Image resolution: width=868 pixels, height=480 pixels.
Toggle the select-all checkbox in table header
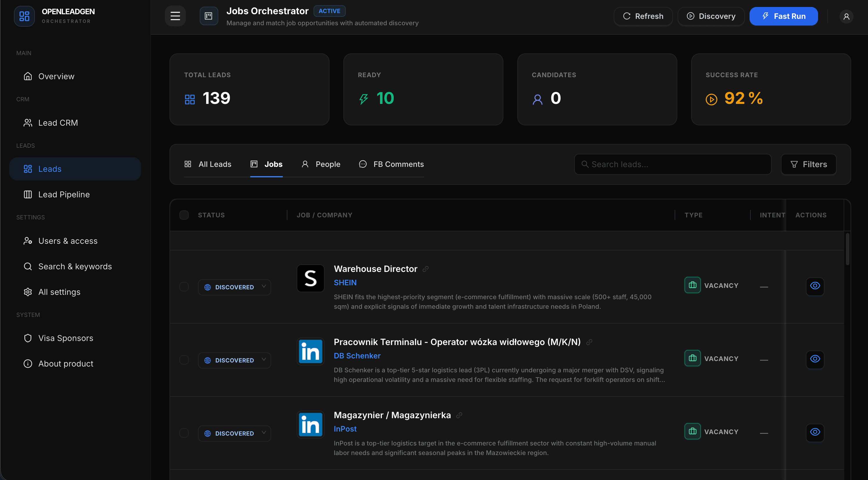pos(184,215)
